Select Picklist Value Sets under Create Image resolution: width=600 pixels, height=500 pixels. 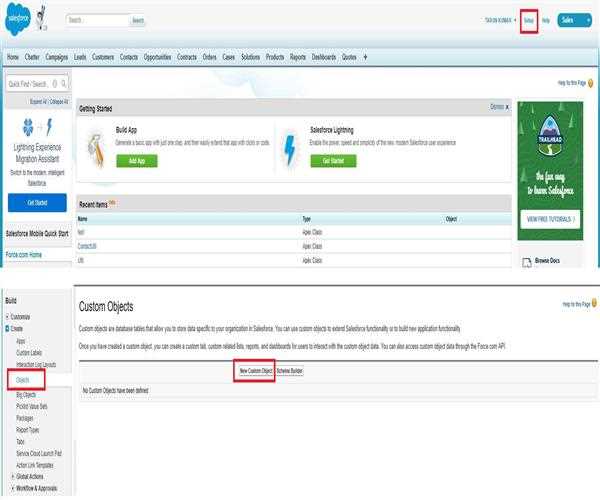[x=32, y=406]
